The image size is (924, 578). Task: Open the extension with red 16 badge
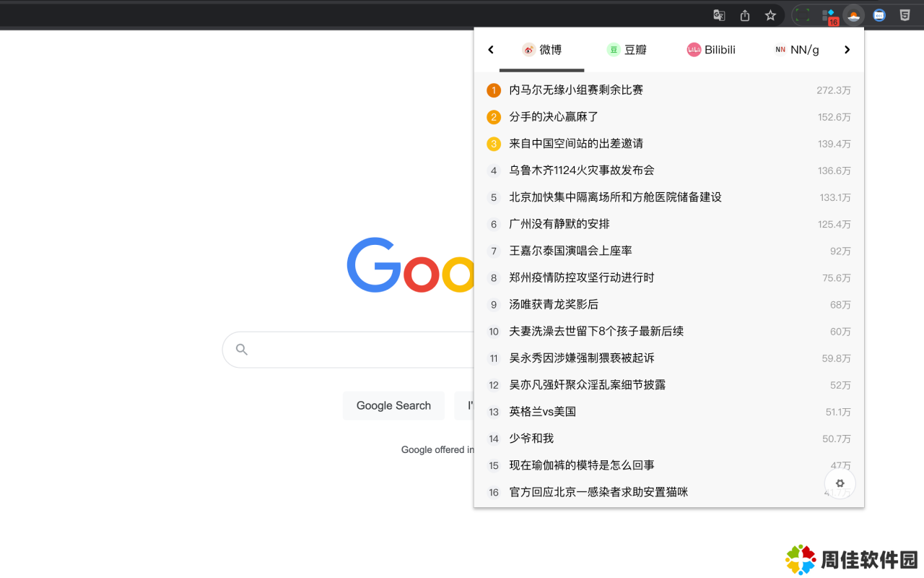coord(829,16)
